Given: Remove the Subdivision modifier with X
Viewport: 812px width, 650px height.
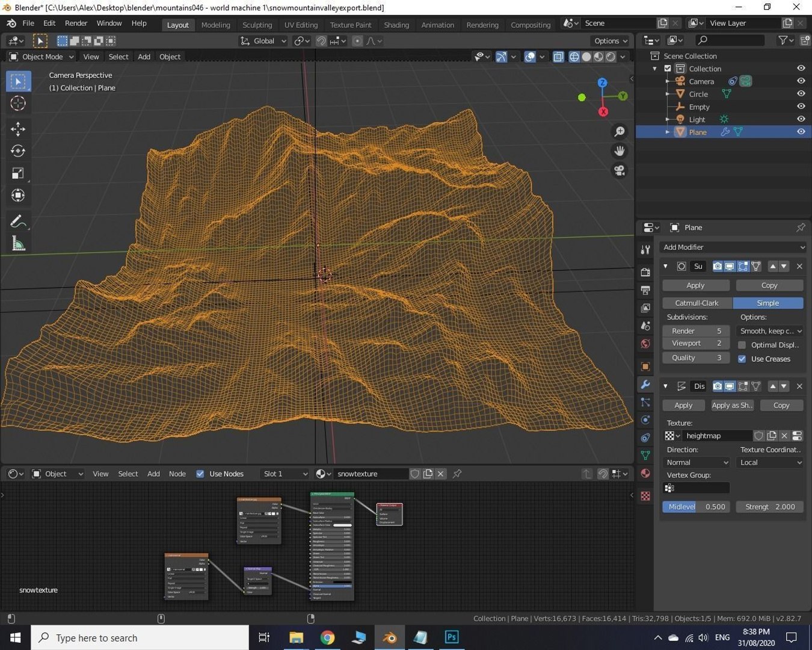Looking at the screenshot, I should coord(799,266).
